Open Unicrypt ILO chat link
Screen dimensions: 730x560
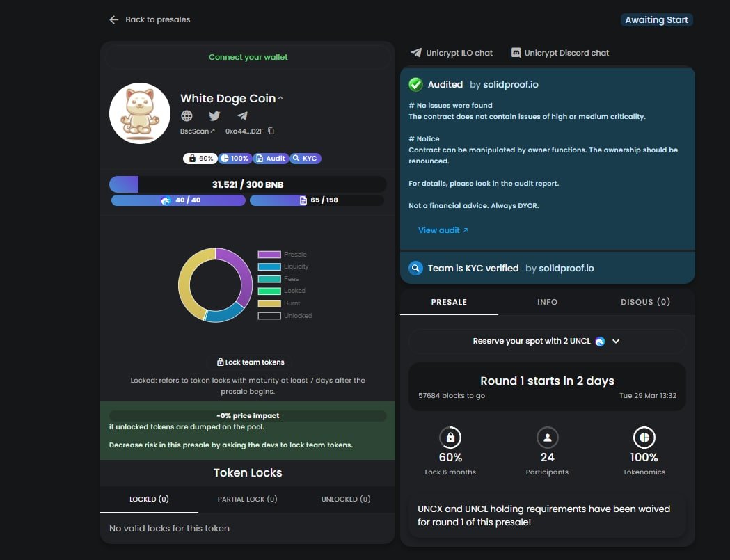pyautogui.click(x=459, y=53)
